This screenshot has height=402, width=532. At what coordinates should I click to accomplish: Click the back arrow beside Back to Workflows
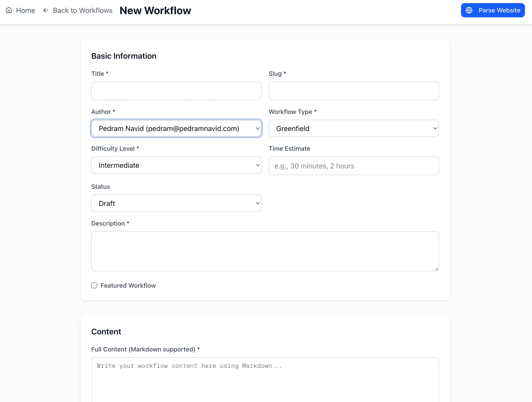(x=45, y=10)
